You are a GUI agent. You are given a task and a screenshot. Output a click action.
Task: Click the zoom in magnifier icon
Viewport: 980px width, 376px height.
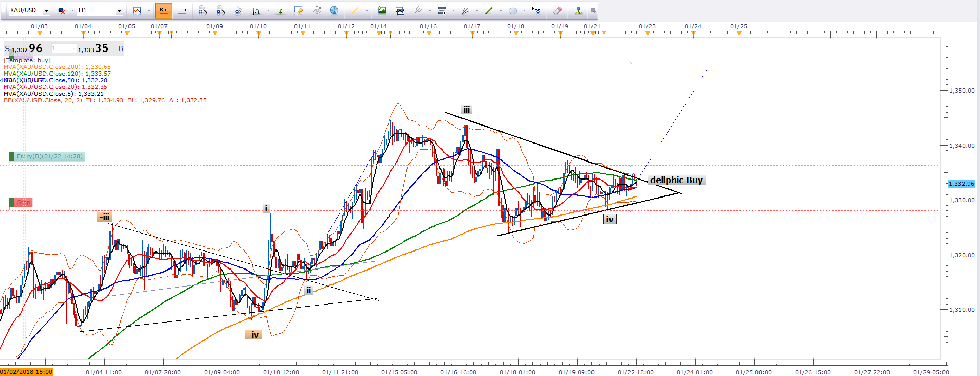tap(202, 10)
